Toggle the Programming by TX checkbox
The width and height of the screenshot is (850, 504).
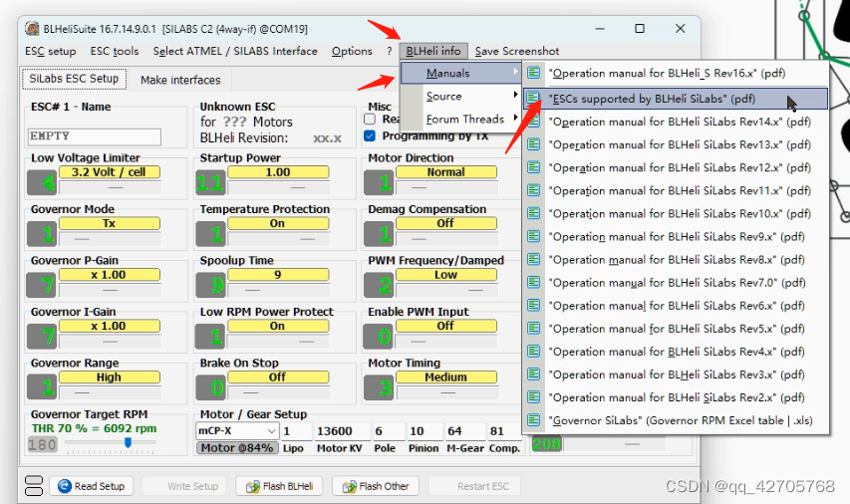tap(370, 135)
